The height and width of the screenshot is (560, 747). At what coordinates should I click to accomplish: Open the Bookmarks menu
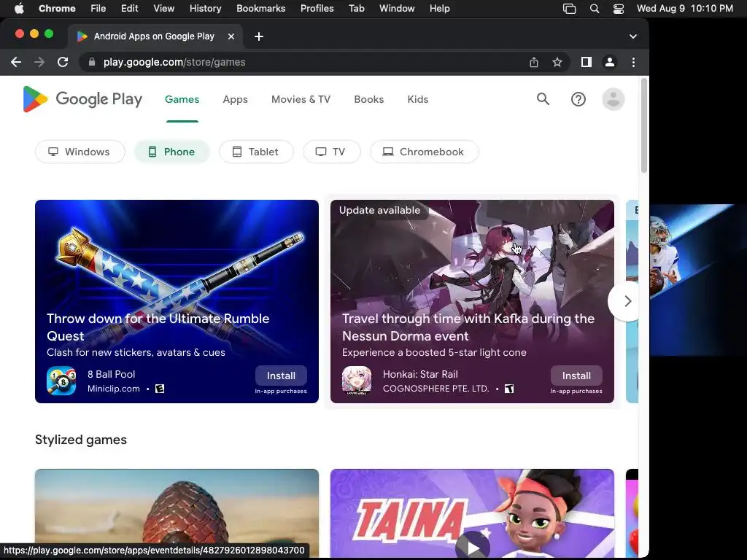coord(261,8)
